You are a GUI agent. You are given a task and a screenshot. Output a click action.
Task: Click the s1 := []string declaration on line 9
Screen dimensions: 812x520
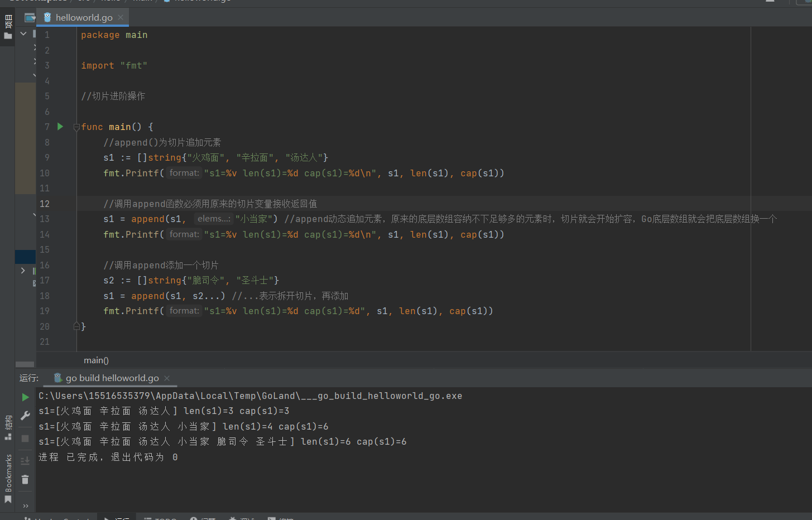click(216, 157)
